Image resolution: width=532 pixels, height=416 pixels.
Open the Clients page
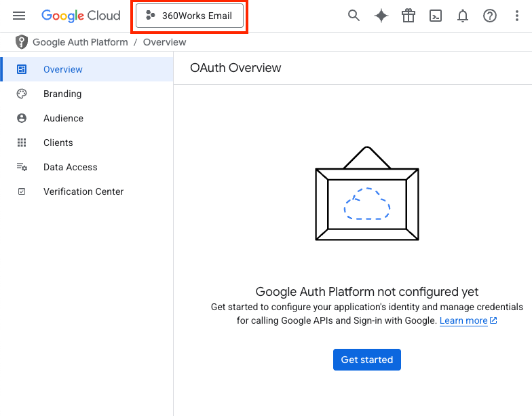tap(87, 143)
